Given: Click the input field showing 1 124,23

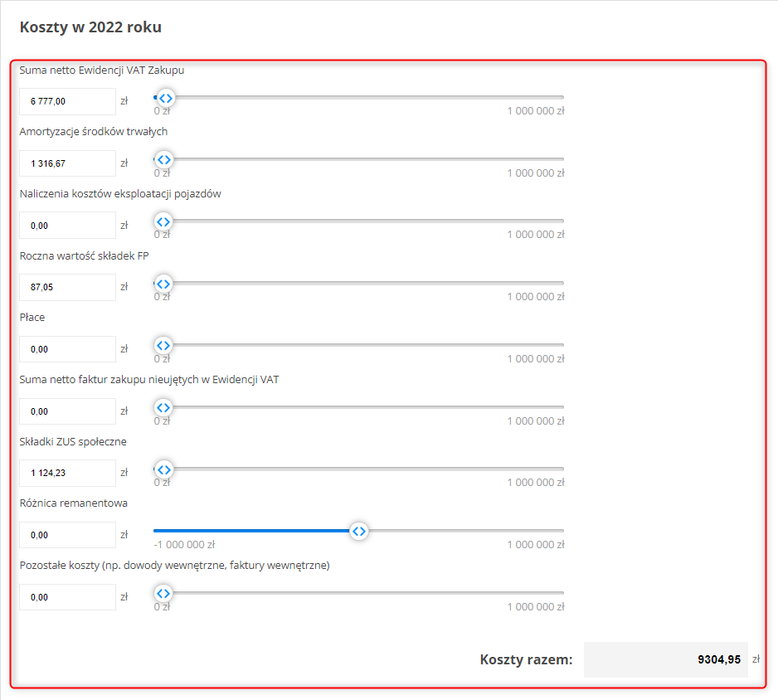Looking at the screenshot, I should pyautogui.click(x=67, y=473).
